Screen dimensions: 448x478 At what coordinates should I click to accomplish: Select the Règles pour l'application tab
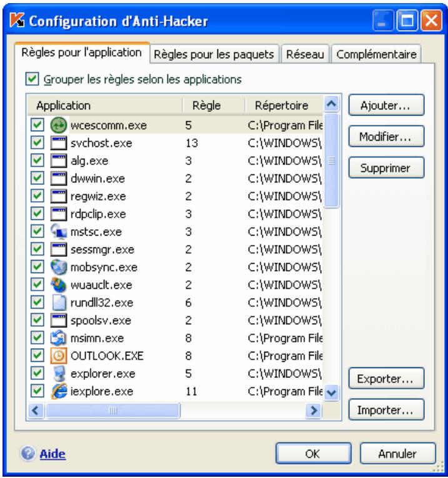click(82, 52)
